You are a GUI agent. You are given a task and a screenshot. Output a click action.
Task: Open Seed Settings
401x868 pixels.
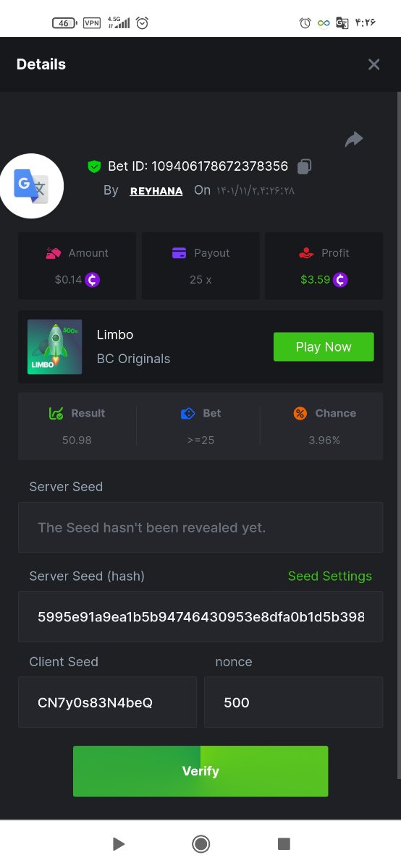330,576
